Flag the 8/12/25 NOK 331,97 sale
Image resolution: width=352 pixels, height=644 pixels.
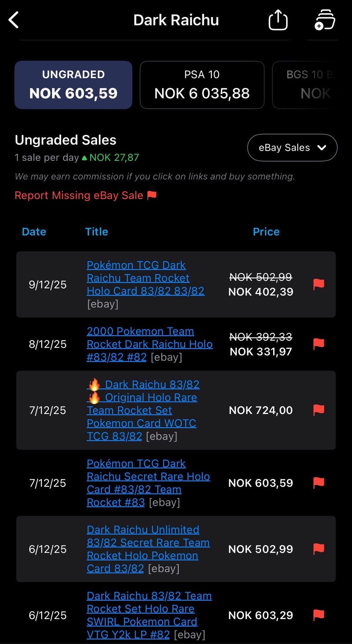click(x=319, y=344)
